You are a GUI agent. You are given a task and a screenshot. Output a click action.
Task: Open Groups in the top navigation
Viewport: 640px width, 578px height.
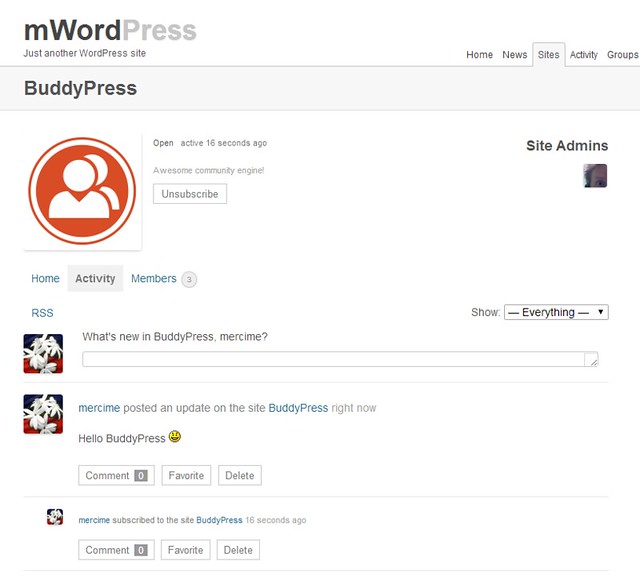click(622, 55)
